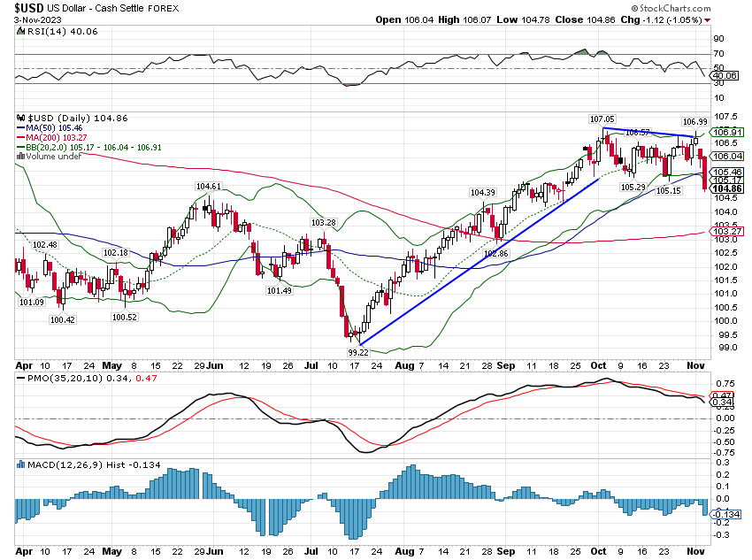Click the 99.22 low price annotation

tap(357, 352)
